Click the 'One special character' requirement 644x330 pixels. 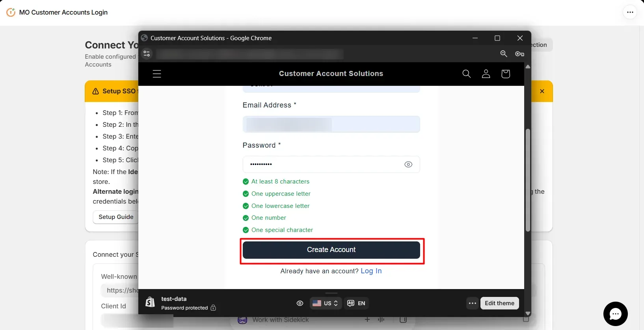pos(282,230)
